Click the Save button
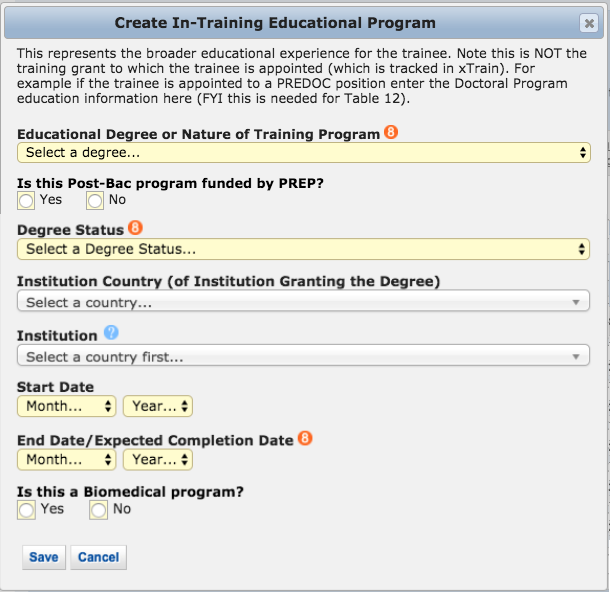 [43, 557]
